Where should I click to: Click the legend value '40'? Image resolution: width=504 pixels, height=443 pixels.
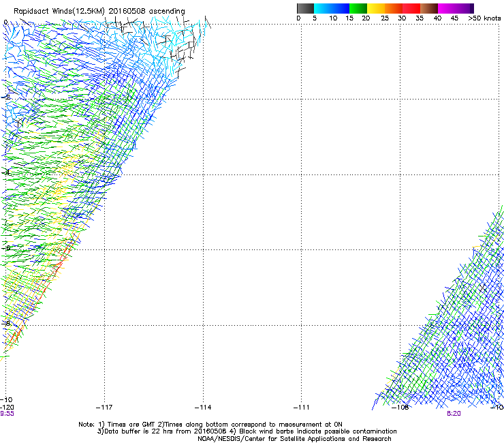437,18
